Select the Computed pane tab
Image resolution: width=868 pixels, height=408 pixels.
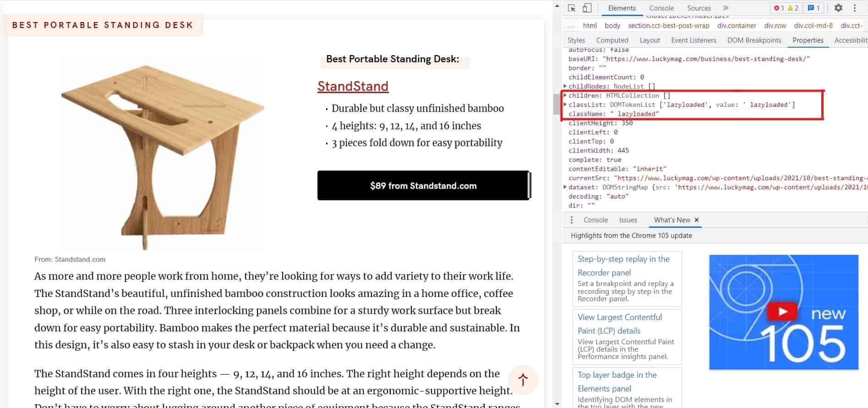coord(612,40)
